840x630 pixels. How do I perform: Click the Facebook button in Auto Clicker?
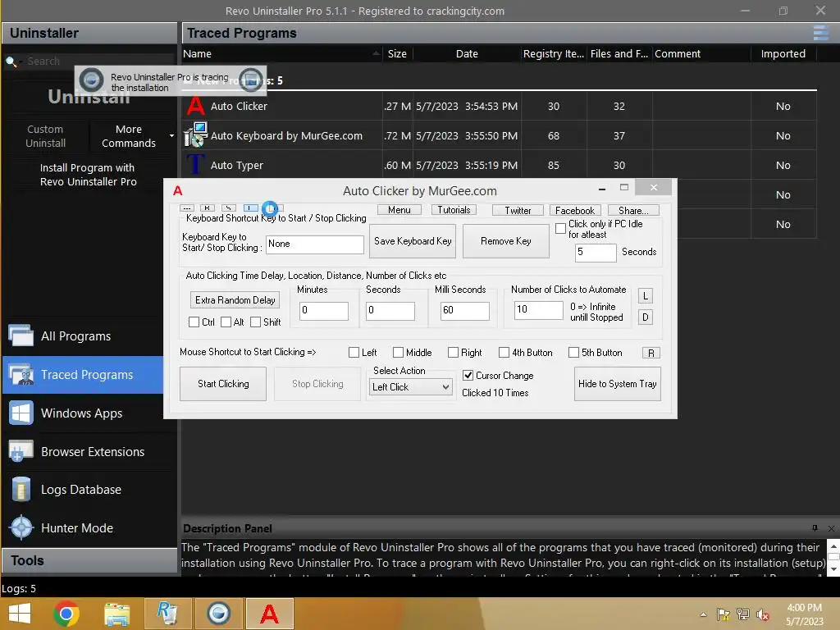pos(575,211)
